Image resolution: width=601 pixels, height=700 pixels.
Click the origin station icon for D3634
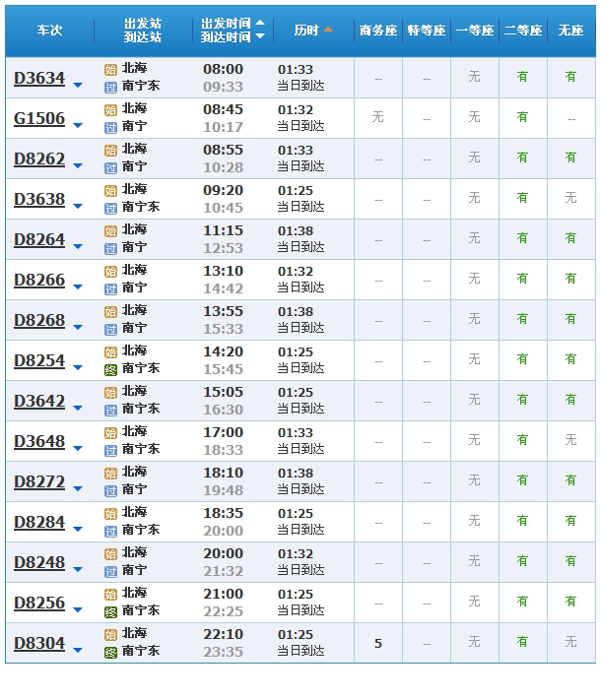click(110, 70)
